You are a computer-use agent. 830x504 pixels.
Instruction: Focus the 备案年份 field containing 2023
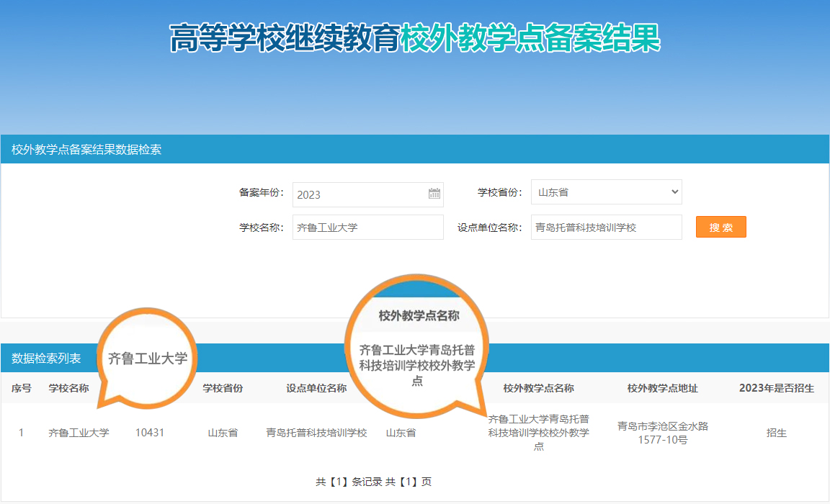[x=368, y=194]
